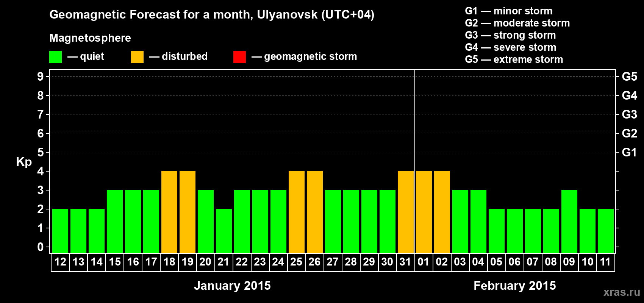Click the January 2015 month label
Image resolution: width=644 pixels, height=303 pixels.
tap(232, 286)
